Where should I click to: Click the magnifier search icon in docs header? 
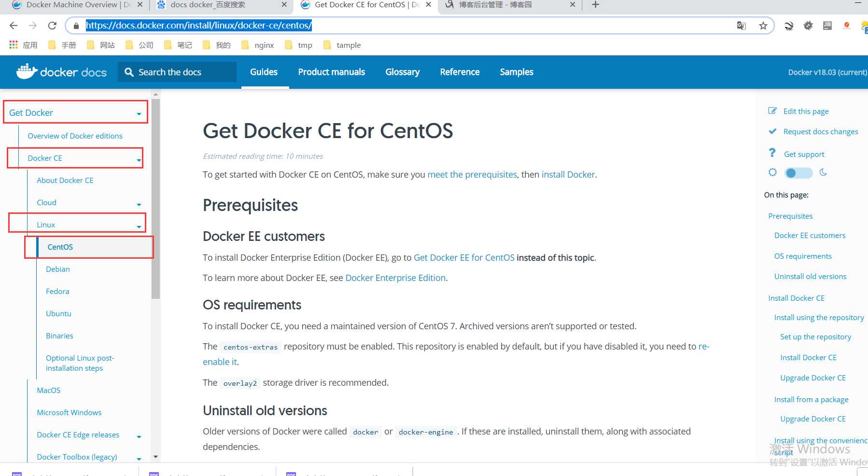[129, 72]
